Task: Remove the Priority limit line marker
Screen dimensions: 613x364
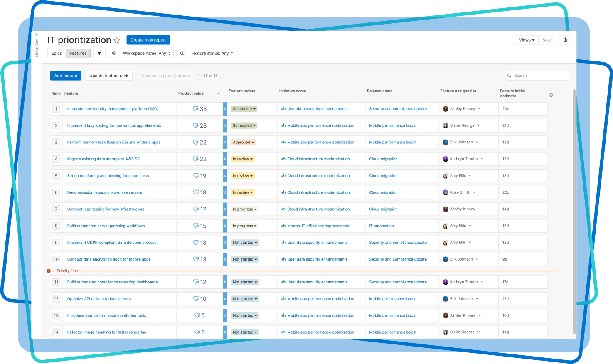Action: pos(49,271)
